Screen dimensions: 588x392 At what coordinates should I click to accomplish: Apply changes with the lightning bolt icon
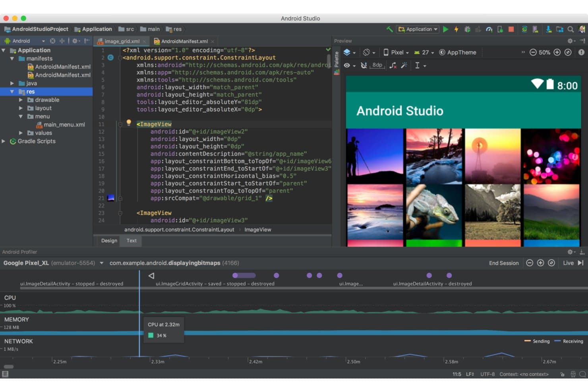click(x=456, y=29)
